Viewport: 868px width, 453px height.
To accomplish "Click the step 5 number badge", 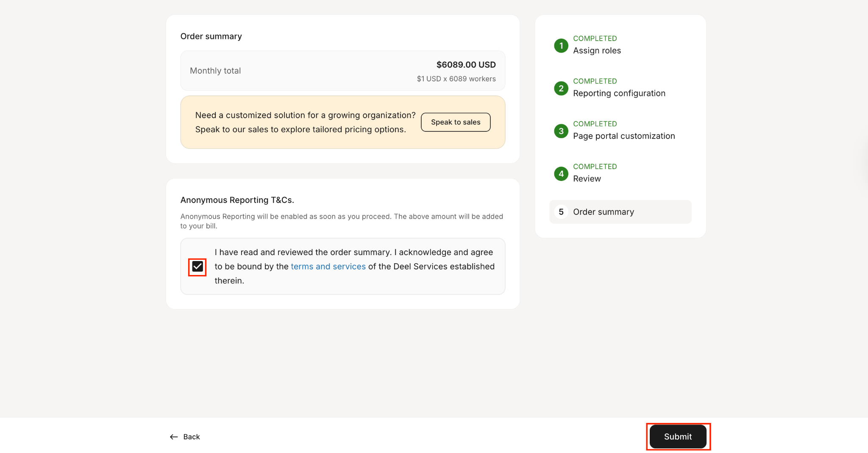I will [x=561, y=212].
